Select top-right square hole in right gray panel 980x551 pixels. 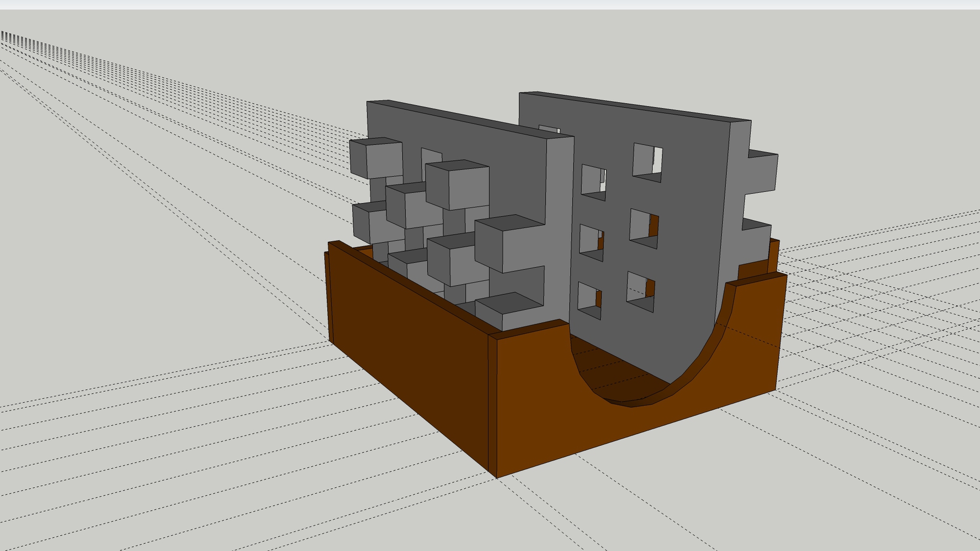pyautogui.click(x=647, y=162)
